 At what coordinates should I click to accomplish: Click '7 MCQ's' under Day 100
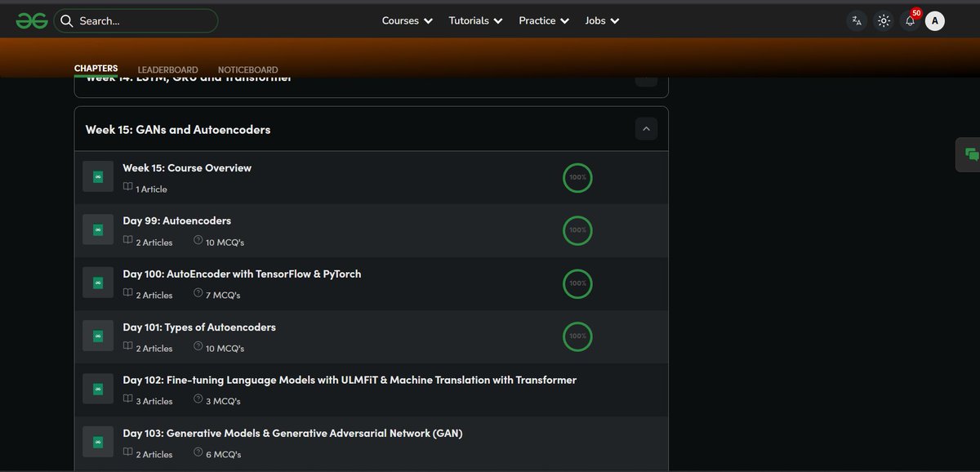[x=223, y=296]
